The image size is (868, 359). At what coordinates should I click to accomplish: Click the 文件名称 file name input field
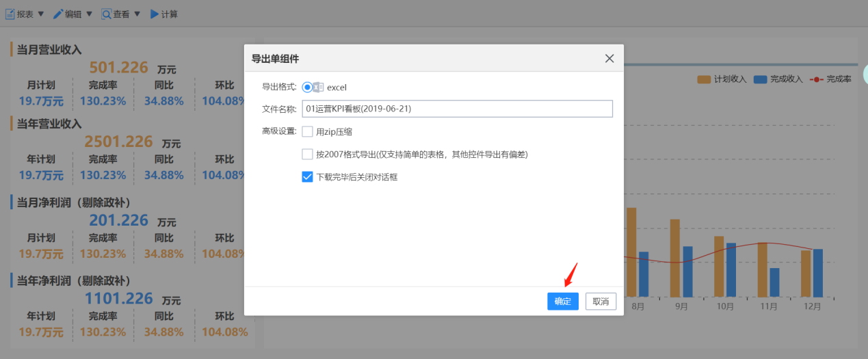(x=457, y=109)
